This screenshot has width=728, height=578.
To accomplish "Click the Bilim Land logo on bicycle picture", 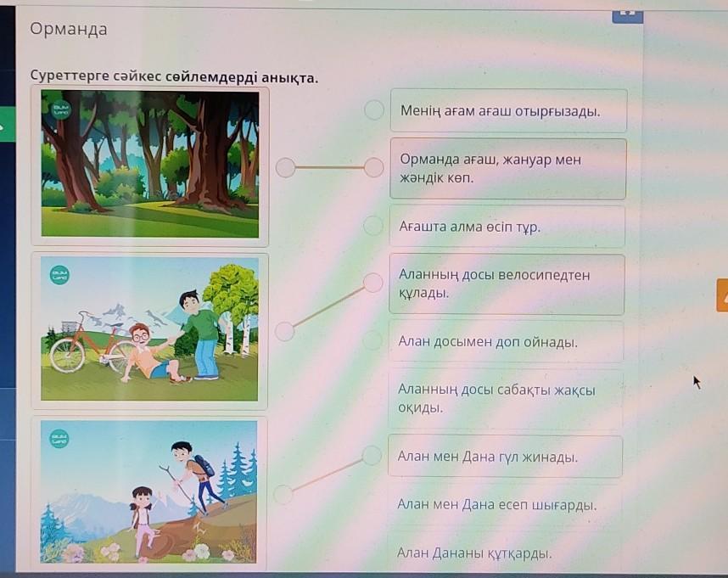I will coord(60,275).
